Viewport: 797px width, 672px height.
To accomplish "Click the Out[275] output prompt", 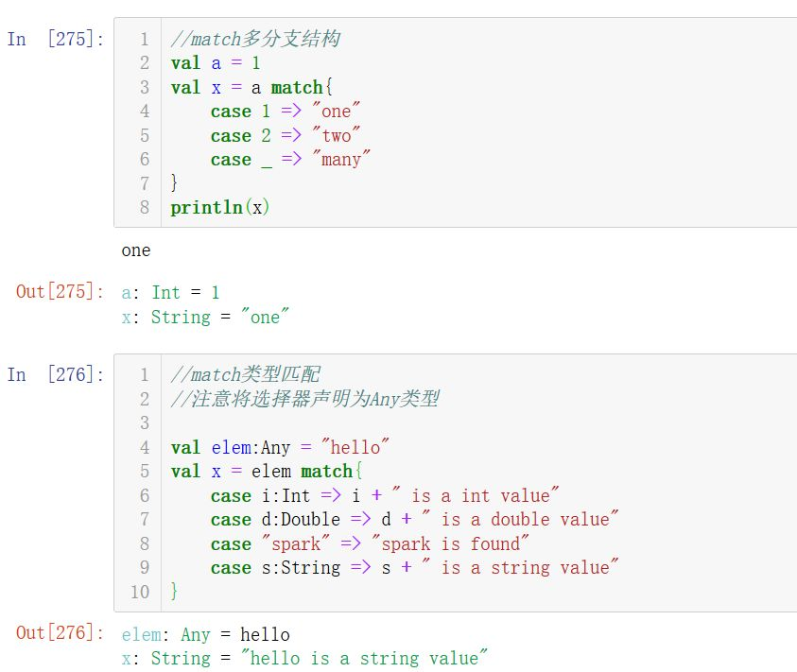I will click(x=61, y=291).
